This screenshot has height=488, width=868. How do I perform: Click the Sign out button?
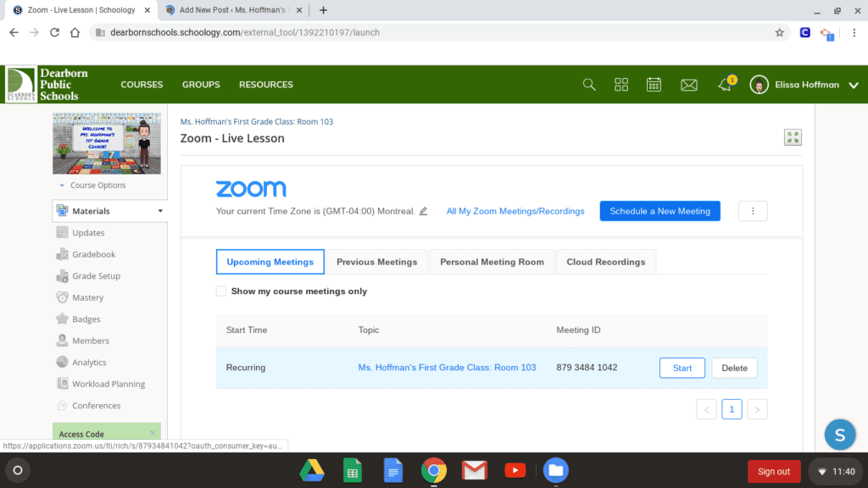click(x=773, y=471)
